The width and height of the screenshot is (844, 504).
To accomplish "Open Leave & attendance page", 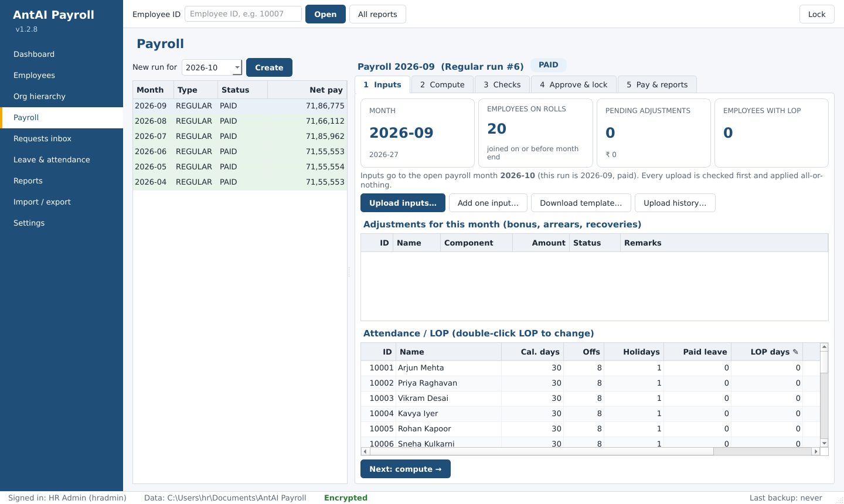I will click(x=62, y=159).
